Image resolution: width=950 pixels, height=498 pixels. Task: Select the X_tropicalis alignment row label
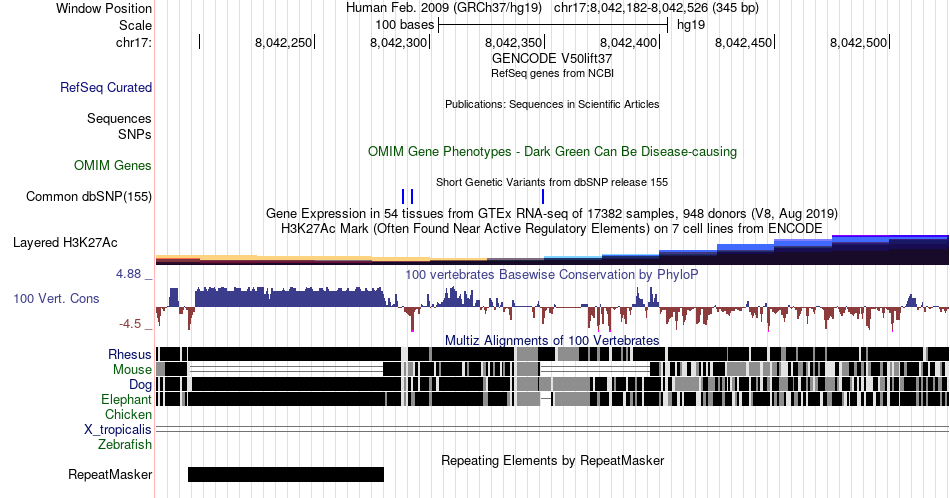[x=118, y=430]
